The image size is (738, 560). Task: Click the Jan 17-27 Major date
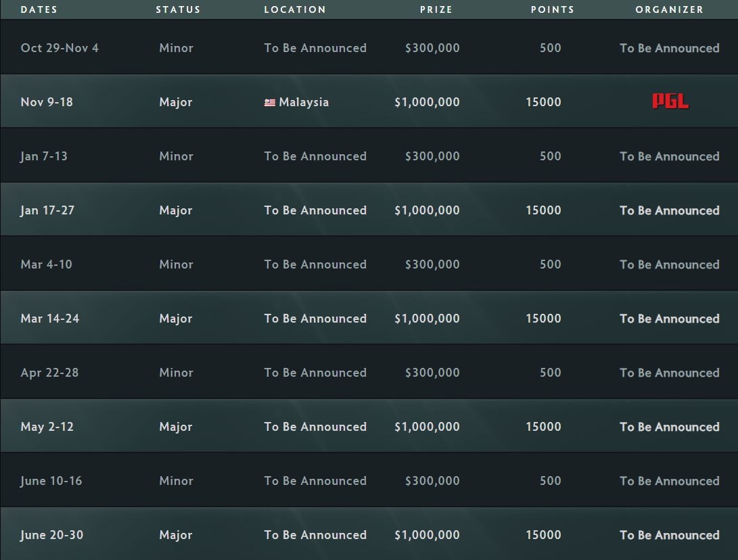[47, 210]
